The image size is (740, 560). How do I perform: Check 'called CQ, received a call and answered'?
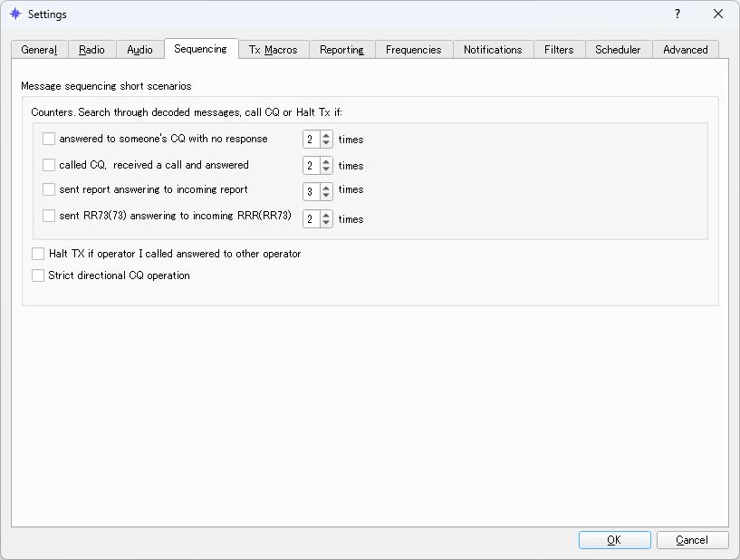tap(49, 165)
